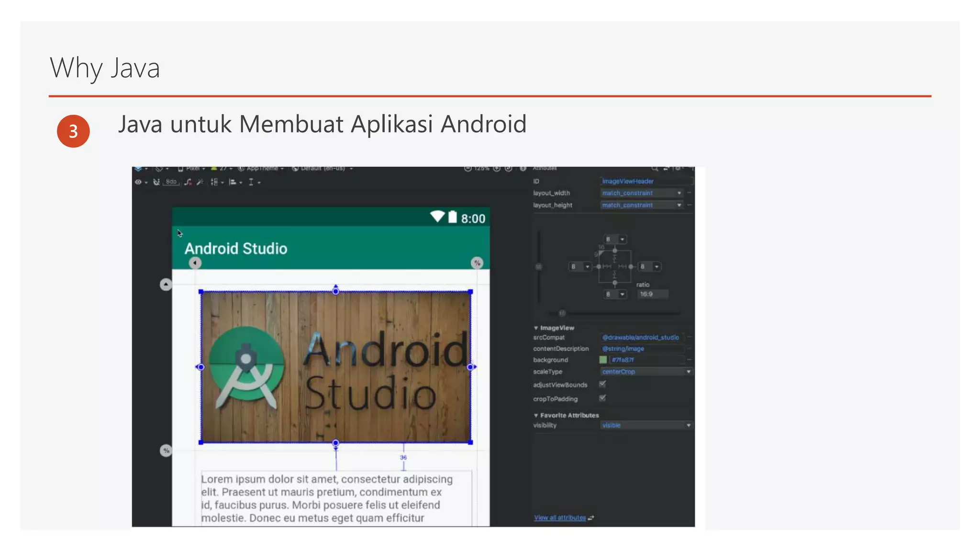980x551 pixels.
Task: Open the guidelines dropdown
Action: [x=254, y=182]
